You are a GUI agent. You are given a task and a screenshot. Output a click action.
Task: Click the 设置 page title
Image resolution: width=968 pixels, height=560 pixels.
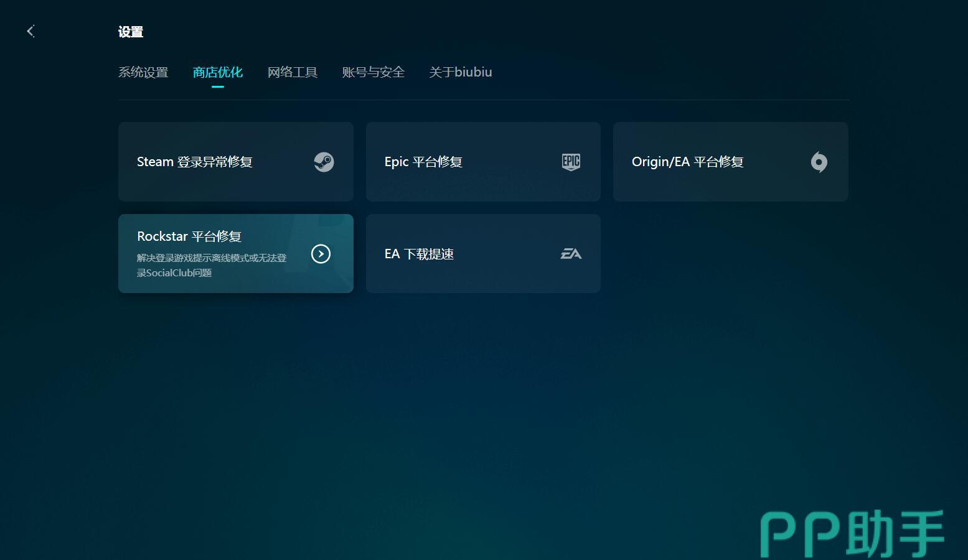point(131,32)
